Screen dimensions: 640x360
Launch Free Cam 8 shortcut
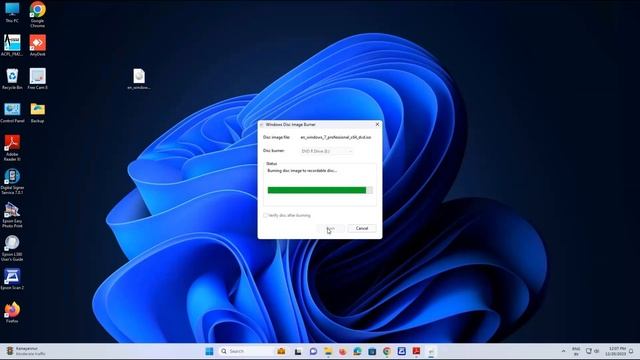coord(37,79)
